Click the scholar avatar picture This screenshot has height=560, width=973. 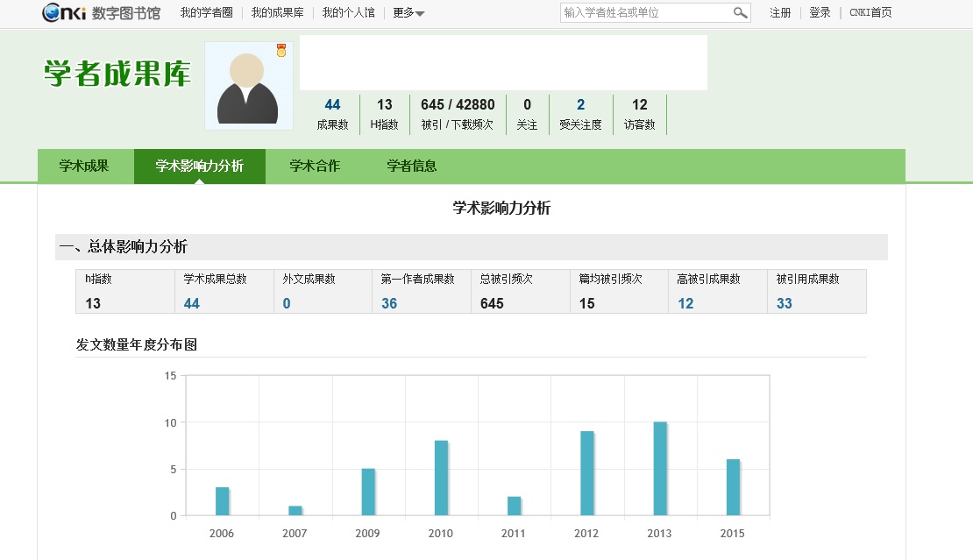(x=248, y=86)
